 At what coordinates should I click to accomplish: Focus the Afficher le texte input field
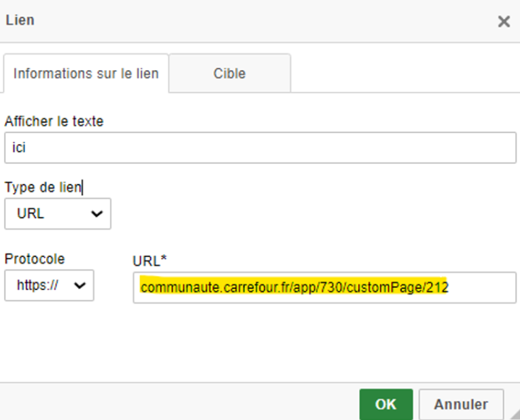[x=260, y=147]
